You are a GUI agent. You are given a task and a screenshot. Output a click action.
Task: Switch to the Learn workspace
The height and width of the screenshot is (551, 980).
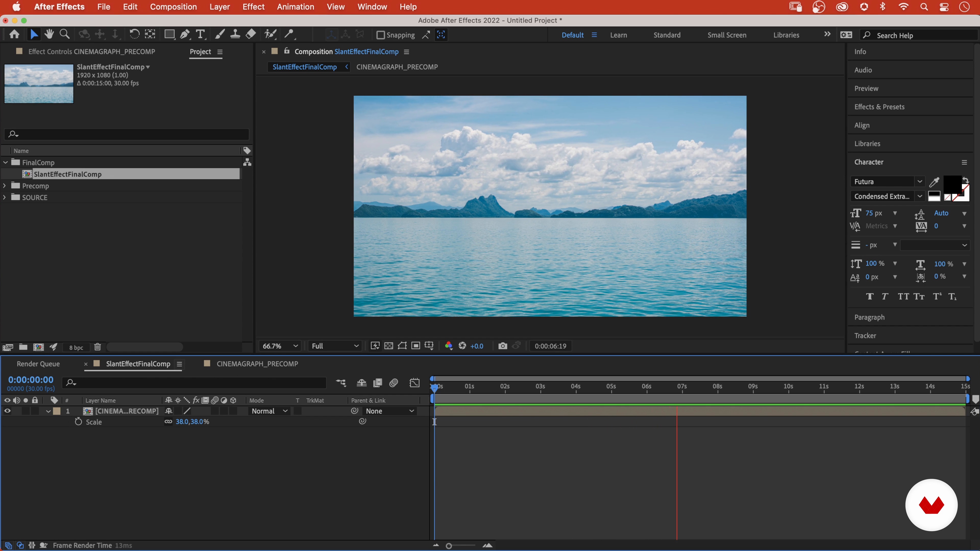(618, 35)
